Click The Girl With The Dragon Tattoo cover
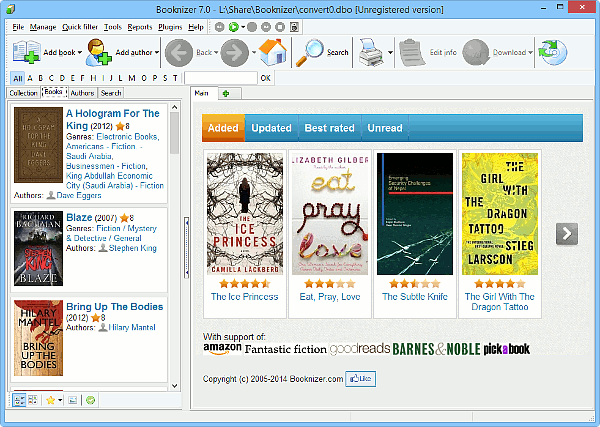The width and height of the screenshot is (600, 427). 500,214
